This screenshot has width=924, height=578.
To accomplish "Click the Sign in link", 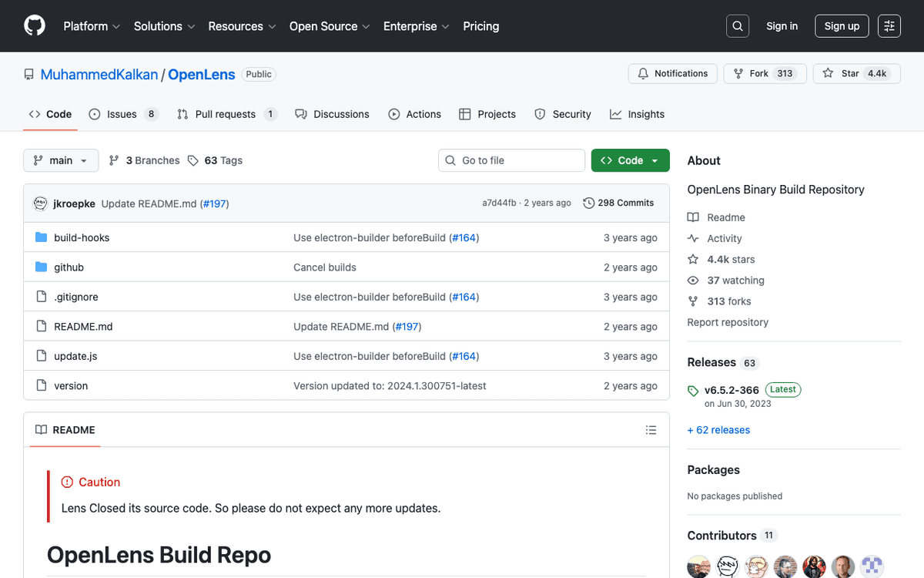I will (x=782, y=26).
